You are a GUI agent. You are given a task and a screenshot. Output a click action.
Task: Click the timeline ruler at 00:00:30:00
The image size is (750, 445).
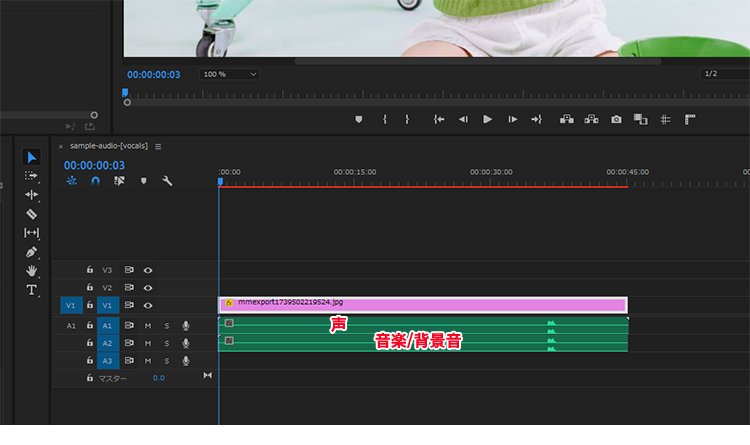[x=491, y=172]
